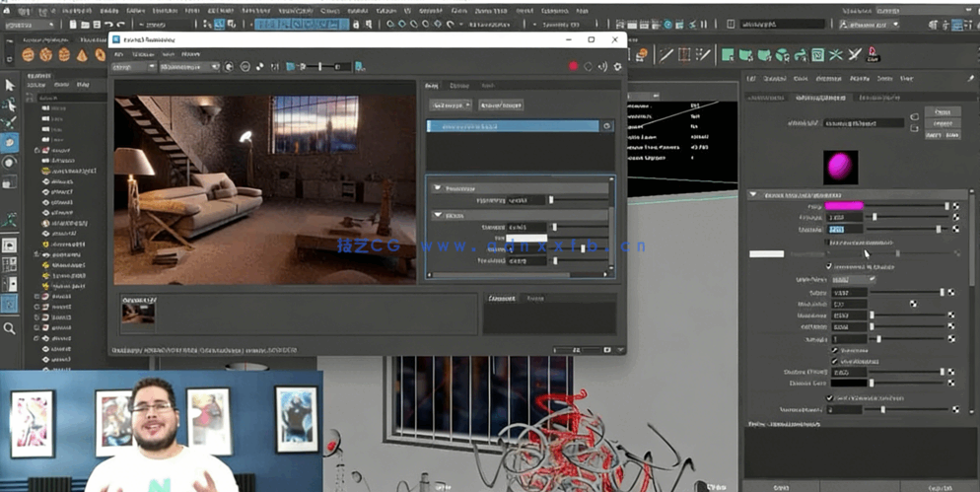980x492 pixels.
Task: Select the rendered room thumbnail in the history strip
Action: (138, 313)
